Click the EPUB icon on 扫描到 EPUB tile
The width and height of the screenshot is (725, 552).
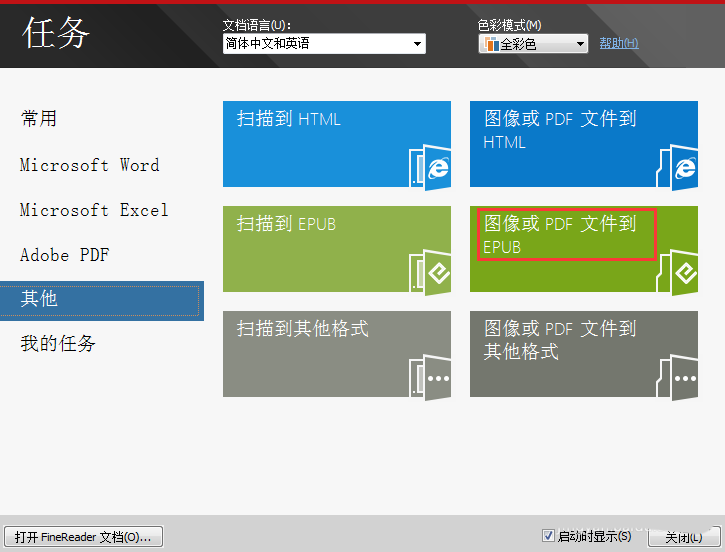click(x=437, y=272)
